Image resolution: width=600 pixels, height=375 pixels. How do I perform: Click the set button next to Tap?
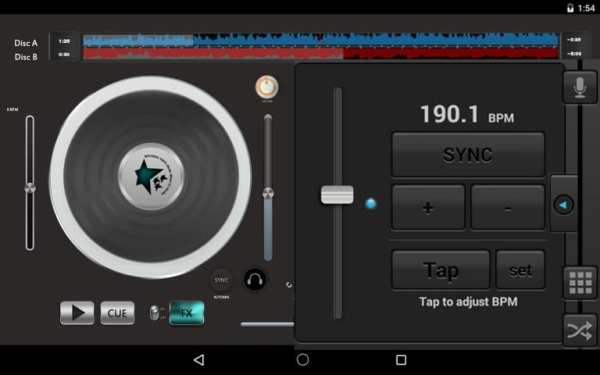[520, 270]
